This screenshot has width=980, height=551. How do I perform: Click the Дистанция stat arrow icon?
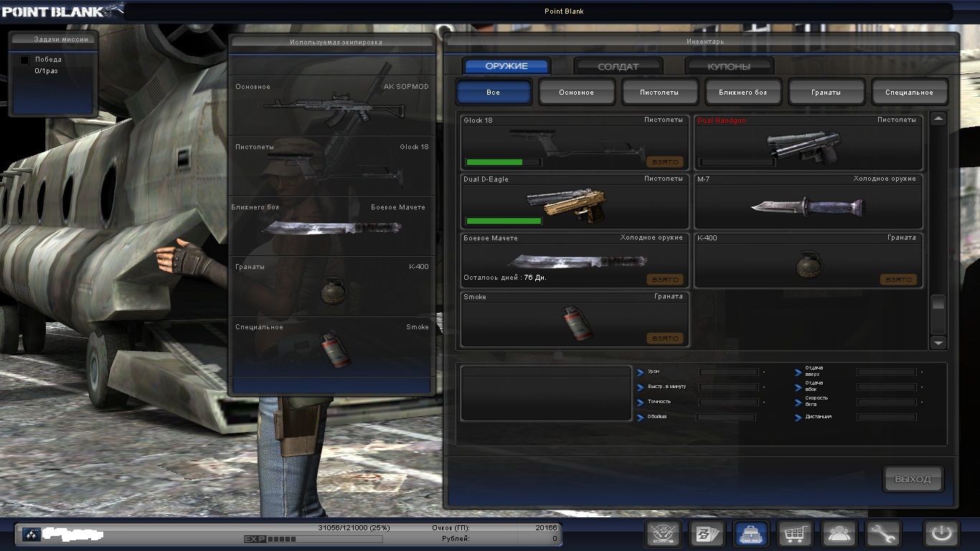[798, 417]
